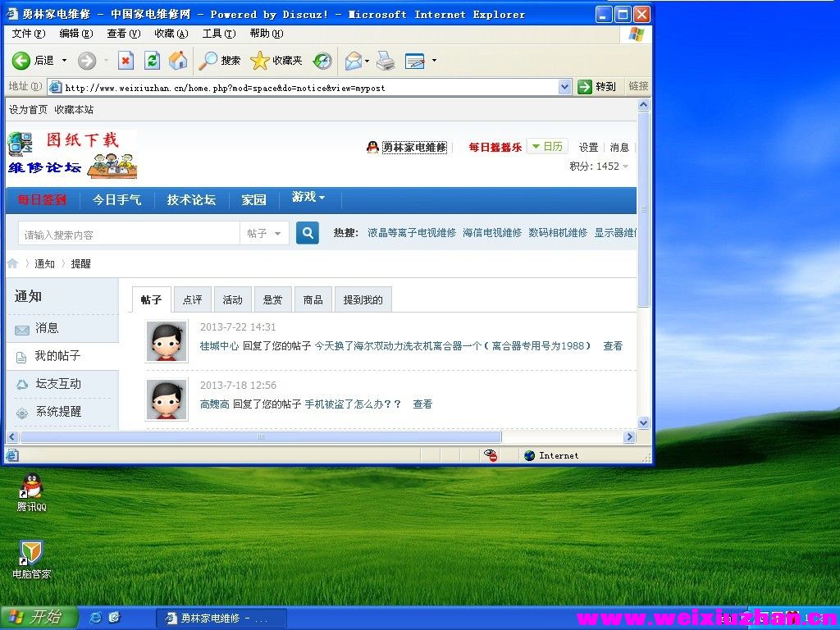Open the 帖子 search type dropdown
840x630 pixels.
(264, 233)
